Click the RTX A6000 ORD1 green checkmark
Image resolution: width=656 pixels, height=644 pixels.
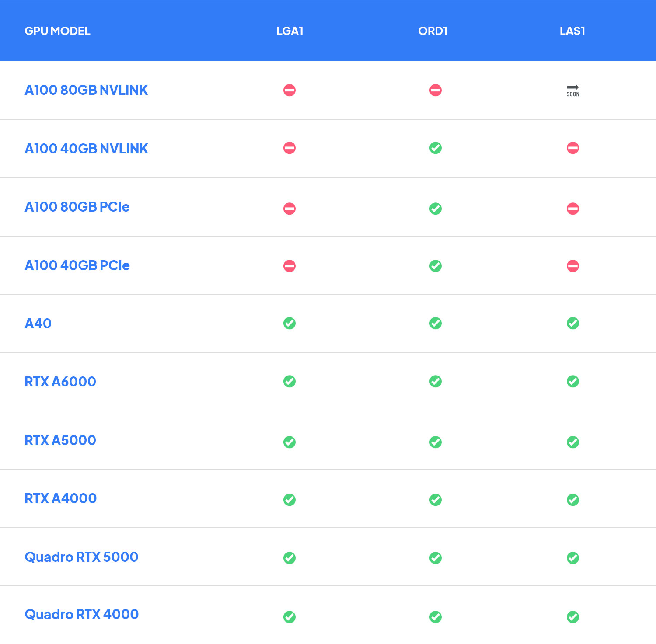[436, 381]
